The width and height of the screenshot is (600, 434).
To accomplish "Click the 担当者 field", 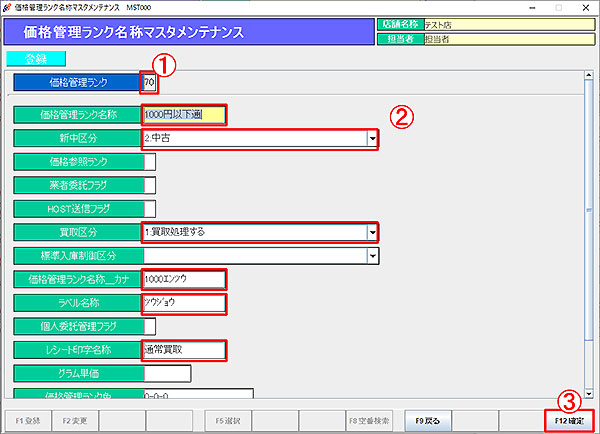I will [509, 39].
